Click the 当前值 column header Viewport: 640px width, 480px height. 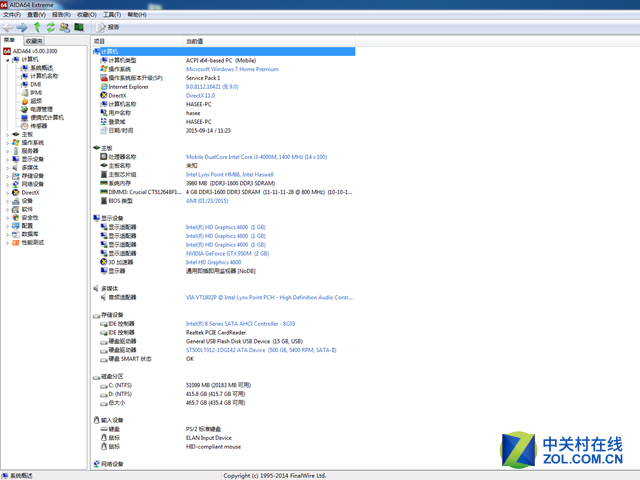point(270,41)
